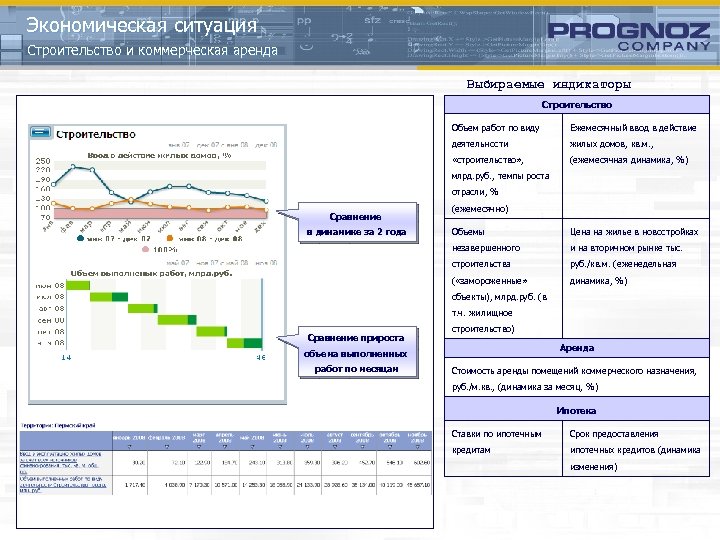Click the blue line's peak data point at фев
This screenshot has height=540, width=720.
click(x=73, y=166)
